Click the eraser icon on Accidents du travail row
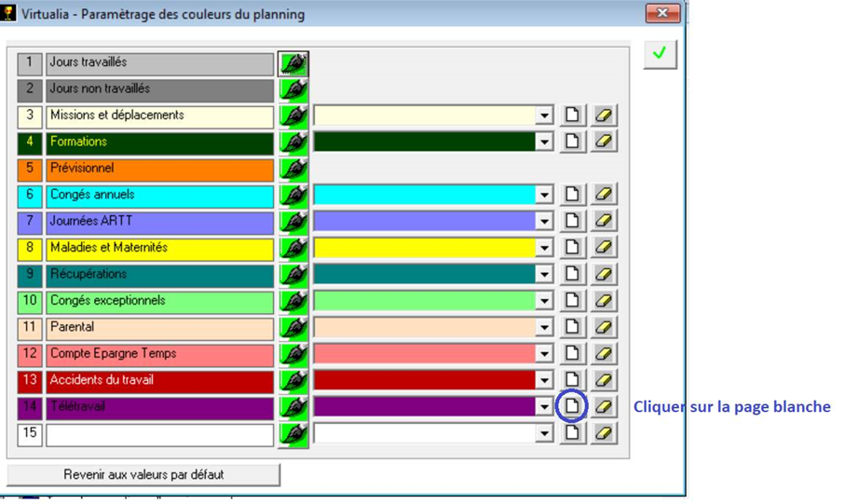Image resolution: width=845 pixels, height=504 pixels. click(x=605, y=380)
